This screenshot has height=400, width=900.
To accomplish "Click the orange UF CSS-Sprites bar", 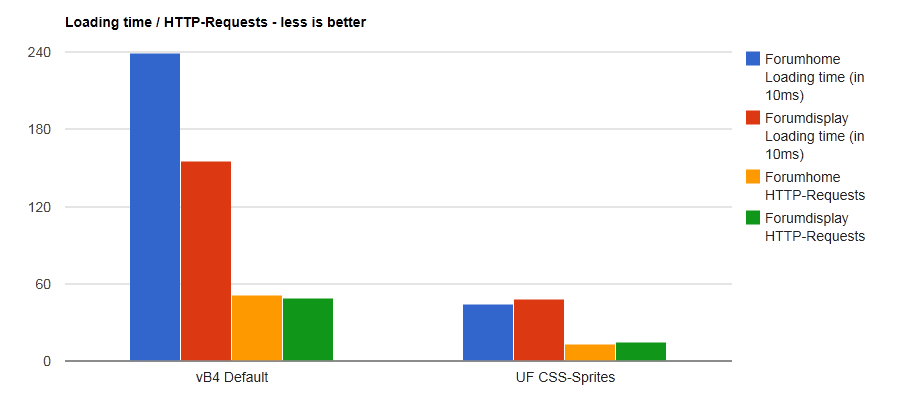I will click(590, 352).
